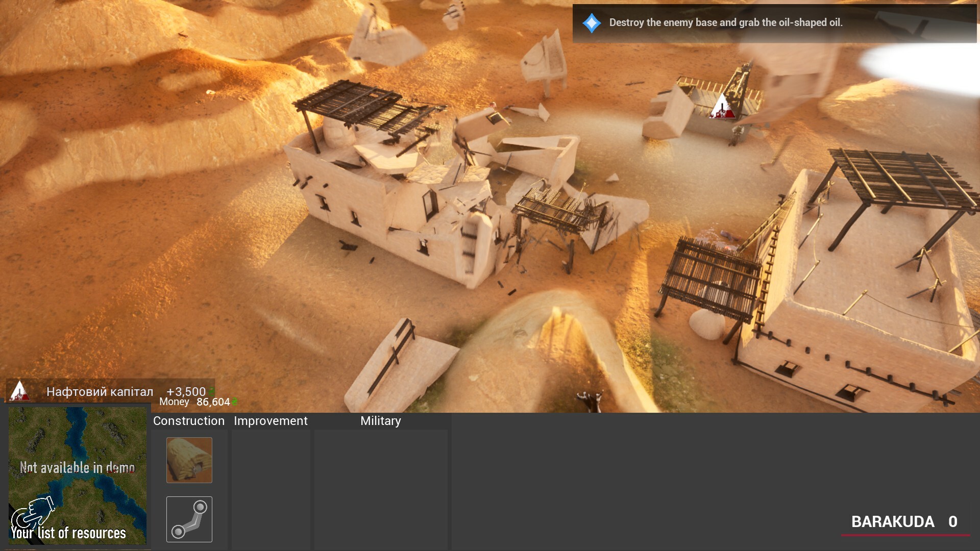Switch to the Improvement tab
The height and width of the screenshot is (551, 980).
click(271, 421)
